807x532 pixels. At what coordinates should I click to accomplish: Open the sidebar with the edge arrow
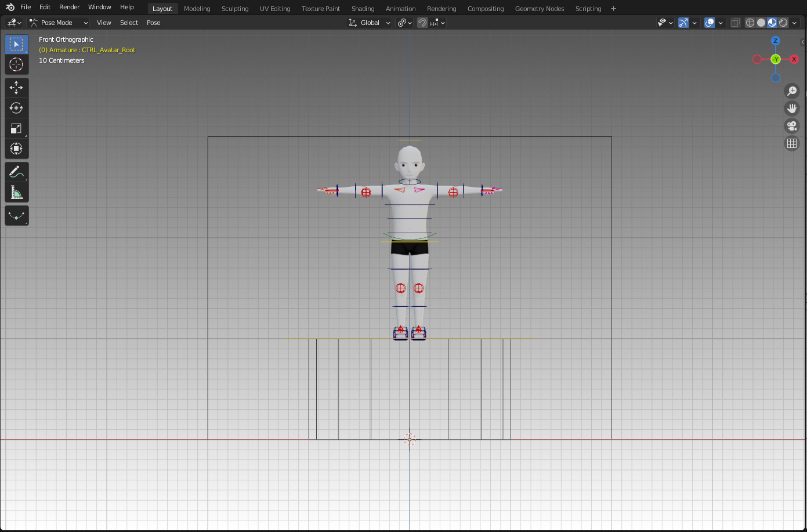pos(803,42)
